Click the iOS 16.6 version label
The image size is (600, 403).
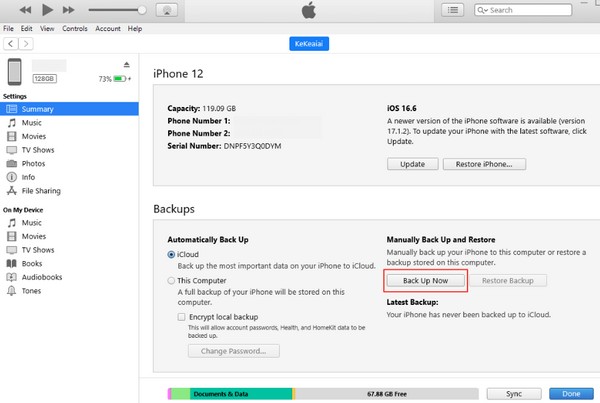[x=401, y=108]
